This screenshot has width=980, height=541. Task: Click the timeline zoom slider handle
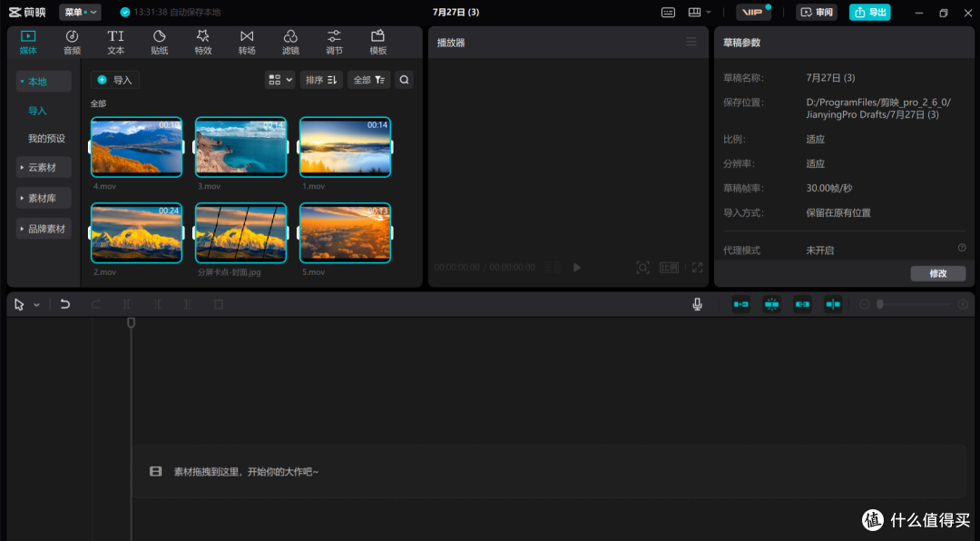880,305
